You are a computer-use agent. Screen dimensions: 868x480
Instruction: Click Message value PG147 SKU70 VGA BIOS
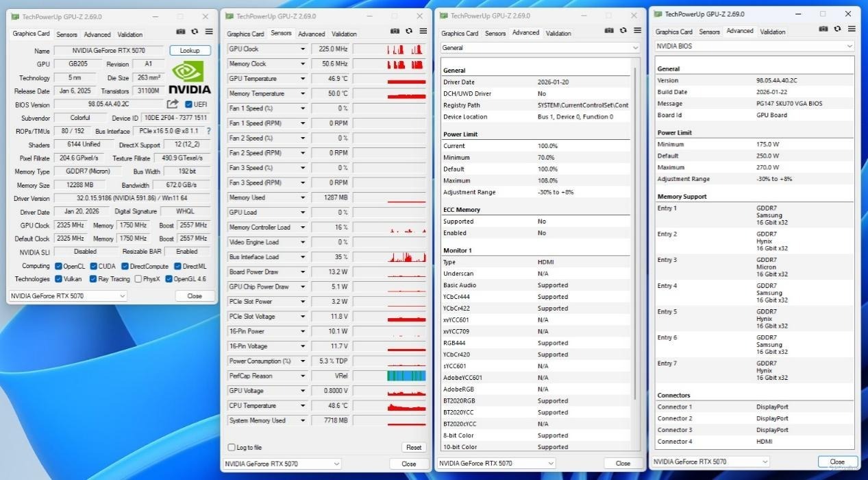click(789, 104)
